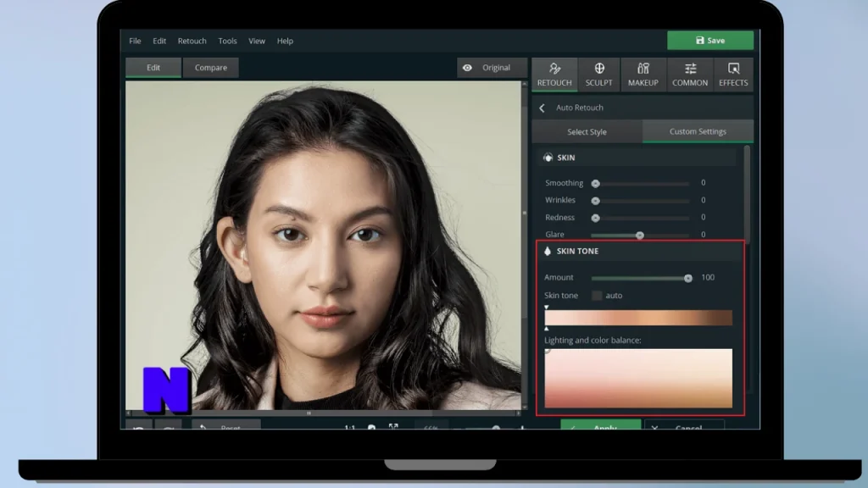Switch to the Compare view tab
This screenshot has width=868, height=488.
tap(211, 68)
